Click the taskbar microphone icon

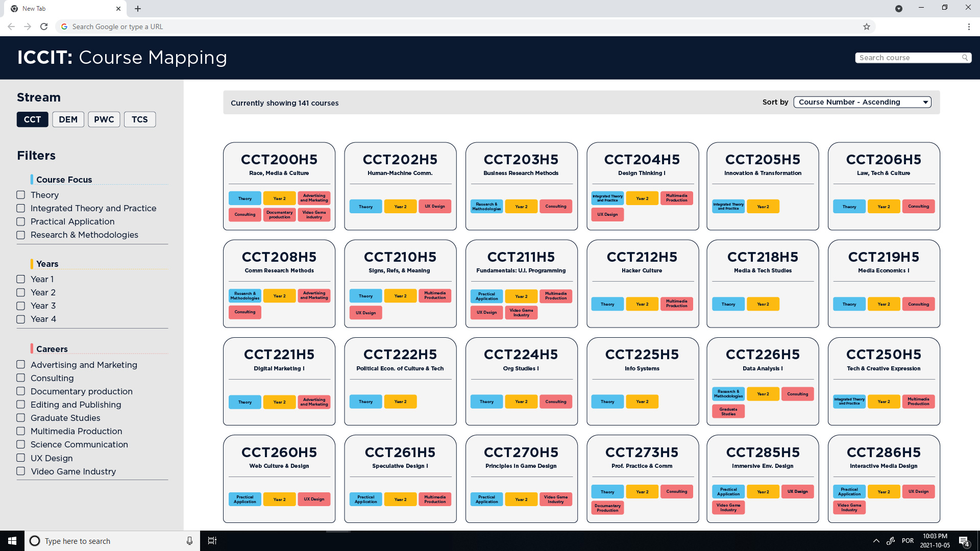tap(189, 541)
